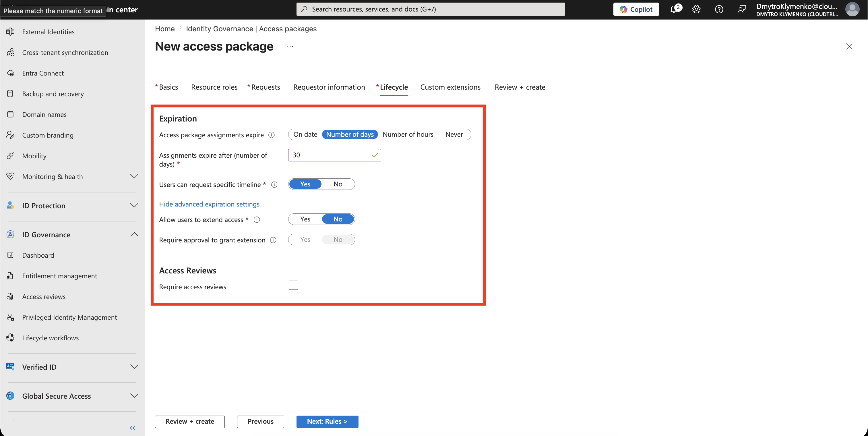The width and height of the screenshot is (868, 436).
Task: Check the Require access reviews checkbox
Action: pyautogui.click(x=293, y=285)
